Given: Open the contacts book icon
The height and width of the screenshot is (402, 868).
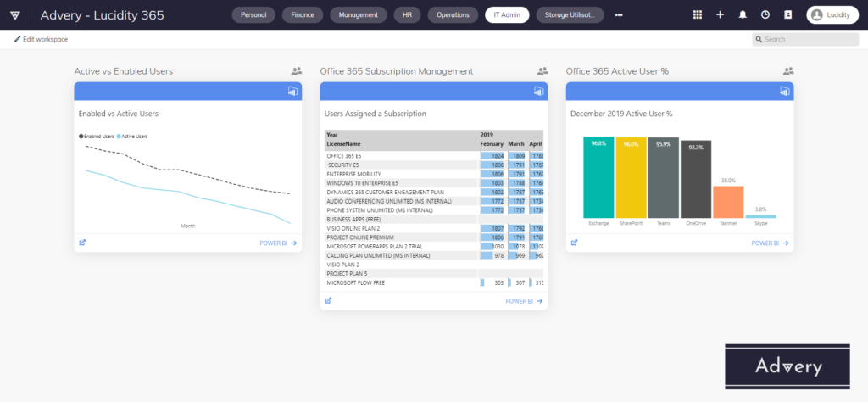Looking at the screenshot, I should pyautogui.click(x=787, y=15).
